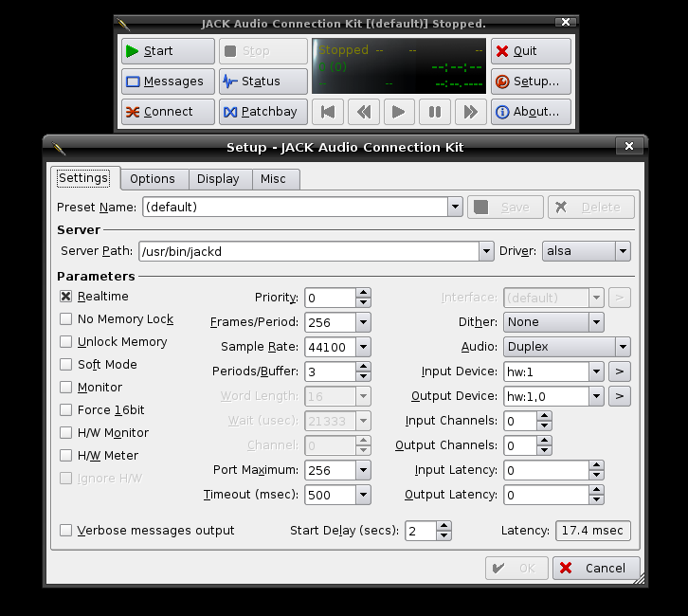This screenshot has height=616, width=688.
Task: Open the Port Maximum dropdown
Action: [x=363, y=470]
